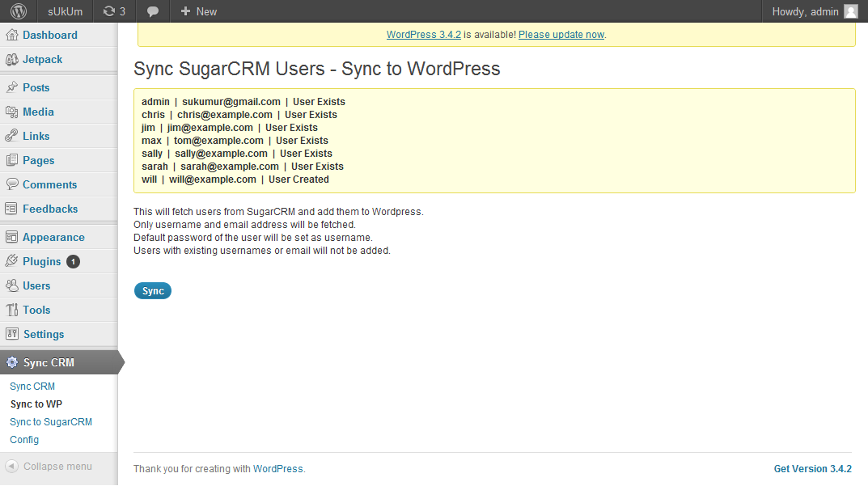Go to Posts in sidebar
Screen dimensions: 868x486
click(x=36, y=87)
